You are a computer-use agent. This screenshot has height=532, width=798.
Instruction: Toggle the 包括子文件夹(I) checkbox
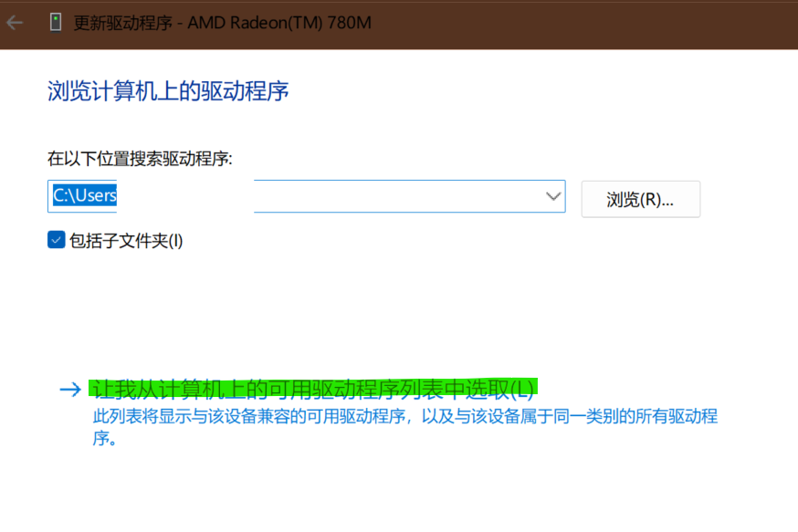pyautogui.click(x=56, y=240)
